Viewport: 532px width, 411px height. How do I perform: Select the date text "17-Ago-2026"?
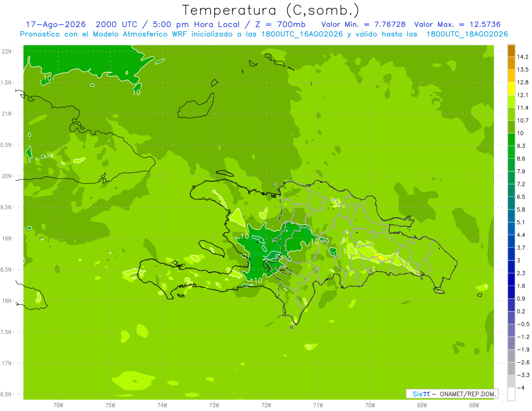point(56,24)
